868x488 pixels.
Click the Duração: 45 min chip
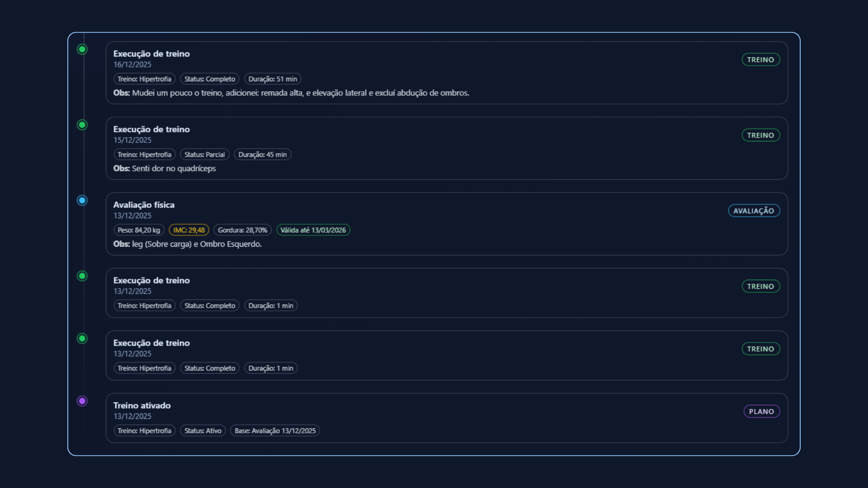point(262,155)
